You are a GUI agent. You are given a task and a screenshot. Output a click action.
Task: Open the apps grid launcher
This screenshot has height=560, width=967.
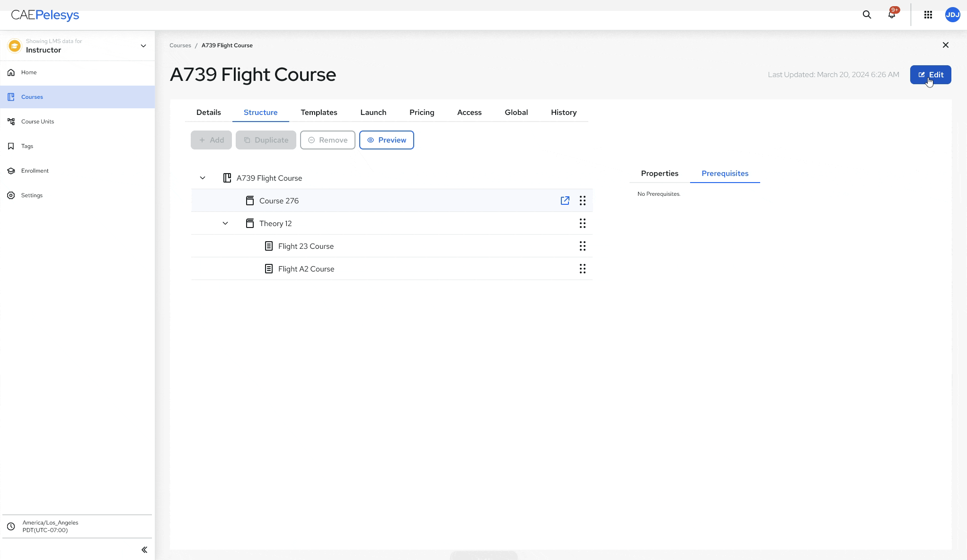pyautogui.click(x=928, y=15)
